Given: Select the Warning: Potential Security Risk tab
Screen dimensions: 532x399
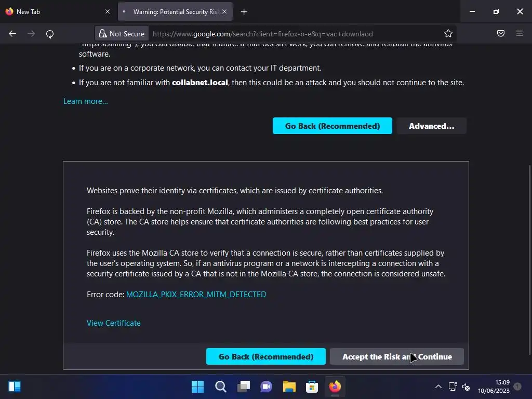Looking at the screenshot, I should (175, 11).
